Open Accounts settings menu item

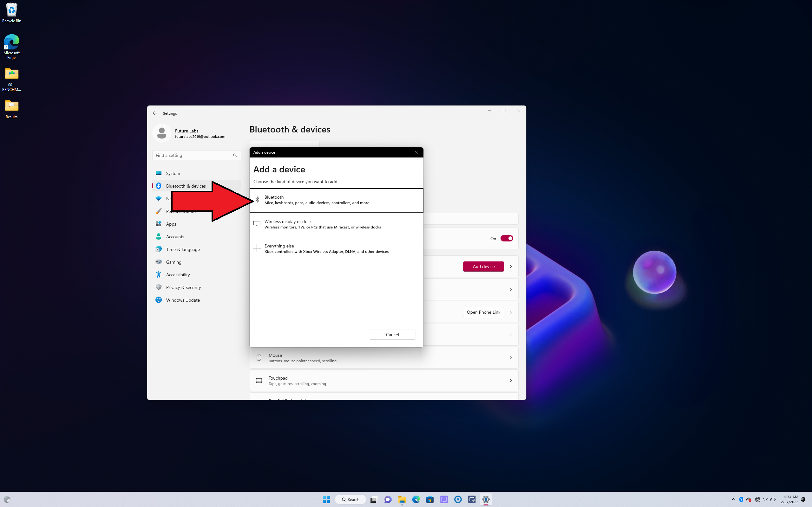pos(175,236)
